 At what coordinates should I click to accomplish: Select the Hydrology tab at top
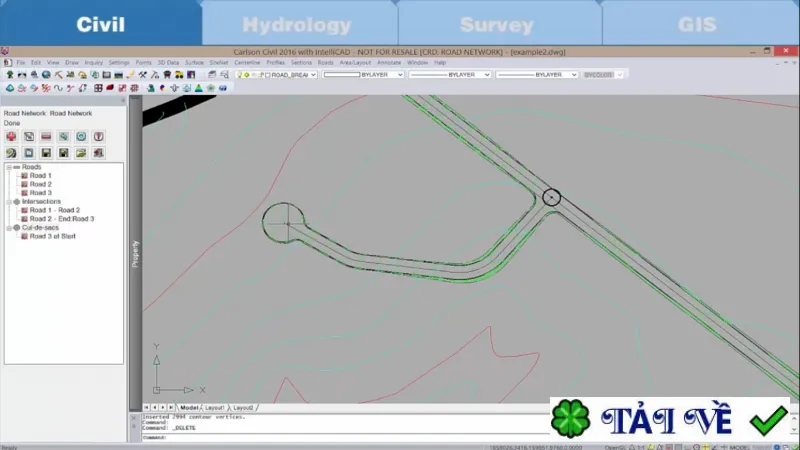(297, 24)
